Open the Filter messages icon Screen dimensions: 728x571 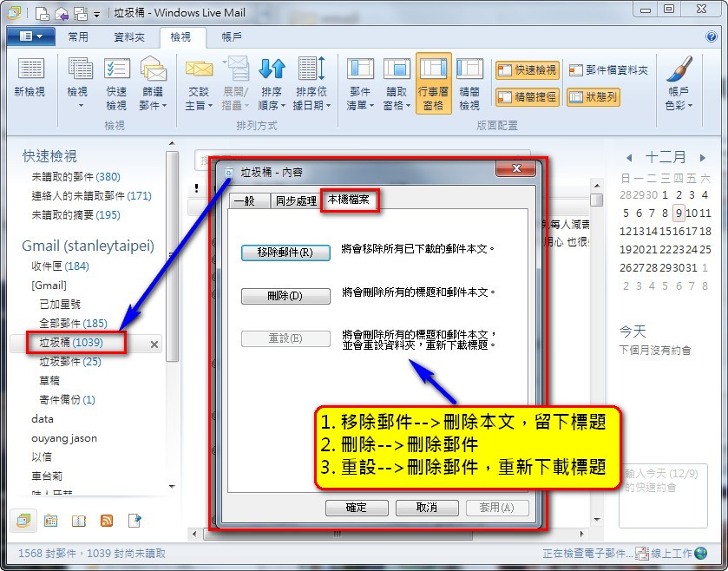pyautogui.click(x=154, y=69)
